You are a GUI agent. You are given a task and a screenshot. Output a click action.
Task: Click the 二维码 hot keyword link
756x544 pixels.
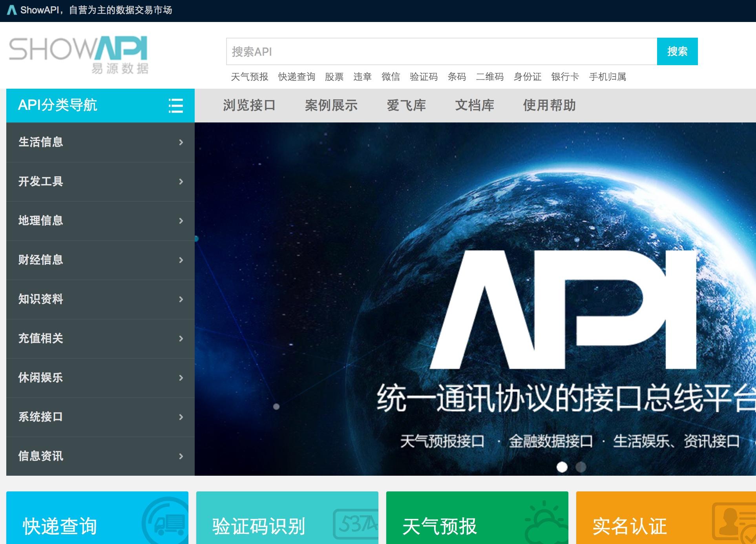point(490,77)
